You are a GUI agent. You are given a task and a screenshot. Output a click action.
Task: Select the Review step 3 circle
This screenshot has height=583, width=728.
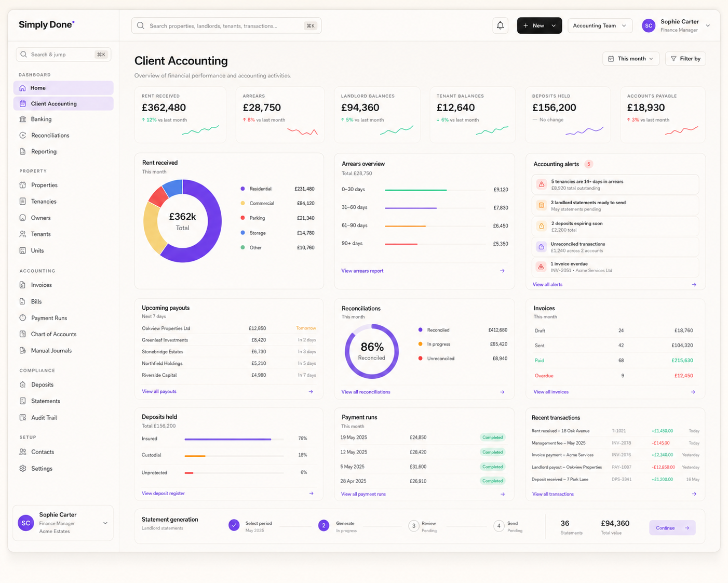[x=414, y=526]
